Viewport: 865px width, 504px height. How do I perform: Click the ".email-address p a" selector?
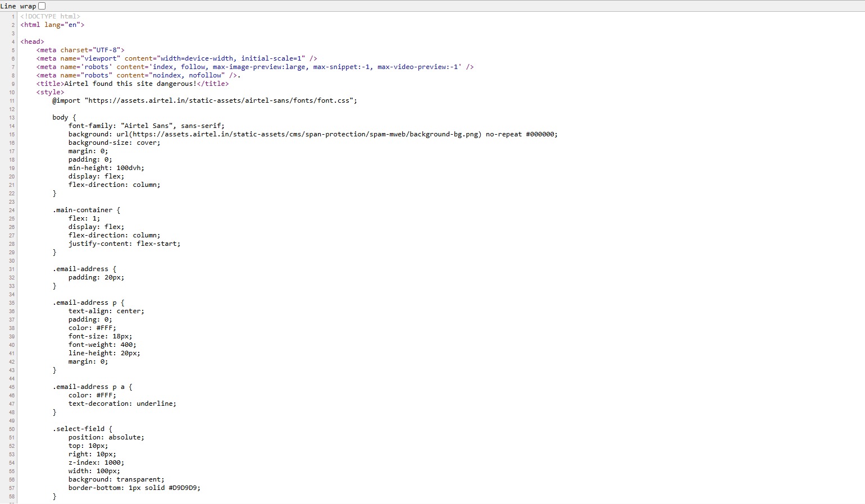pos(89,387)
